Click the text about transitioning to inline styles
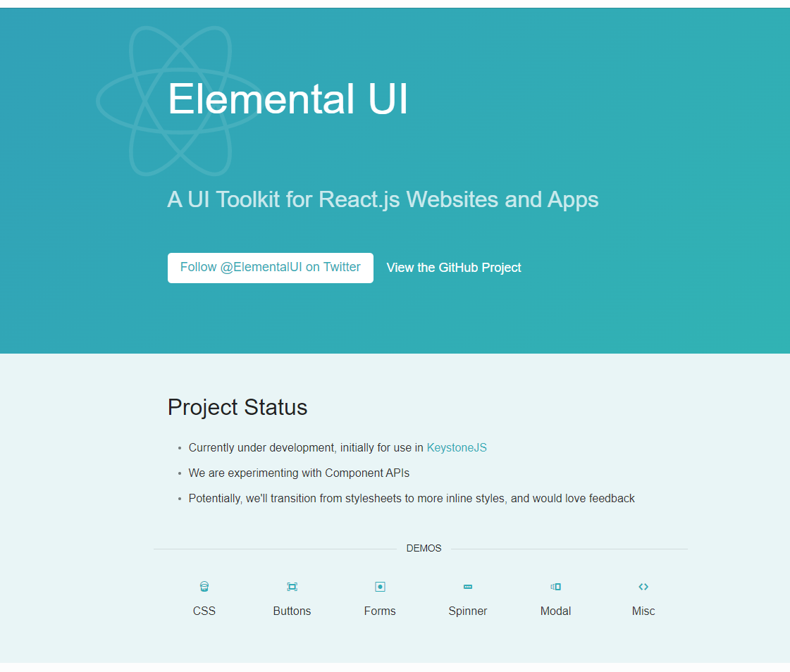Screen dimensions: 790x672 pos(412,498)
